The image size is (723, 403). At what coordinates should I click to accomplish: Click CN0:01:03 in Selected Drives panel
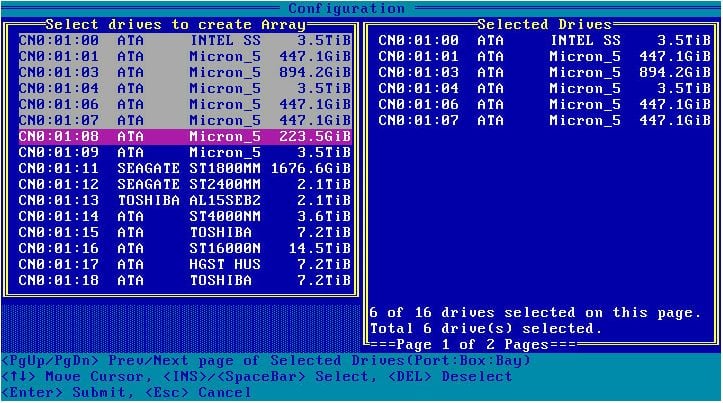pos(545,72)
